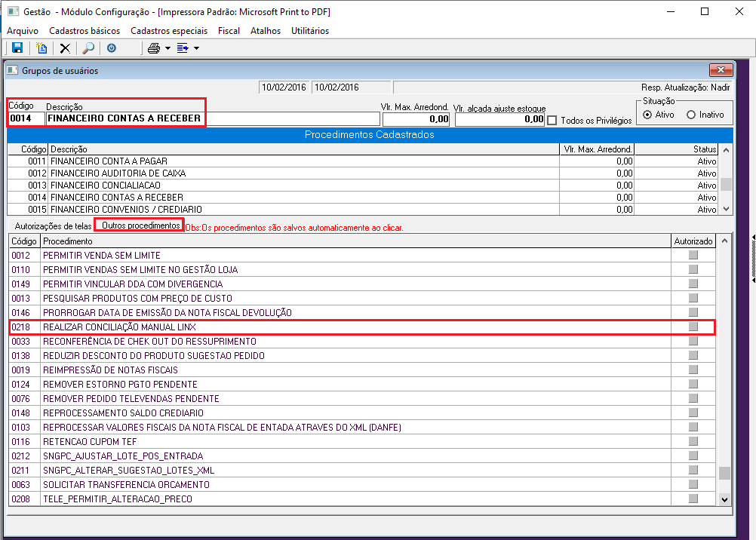This screenshot has height=540, width=756.
Task: Click the New record toolbar icon
Action: [42, 48]
